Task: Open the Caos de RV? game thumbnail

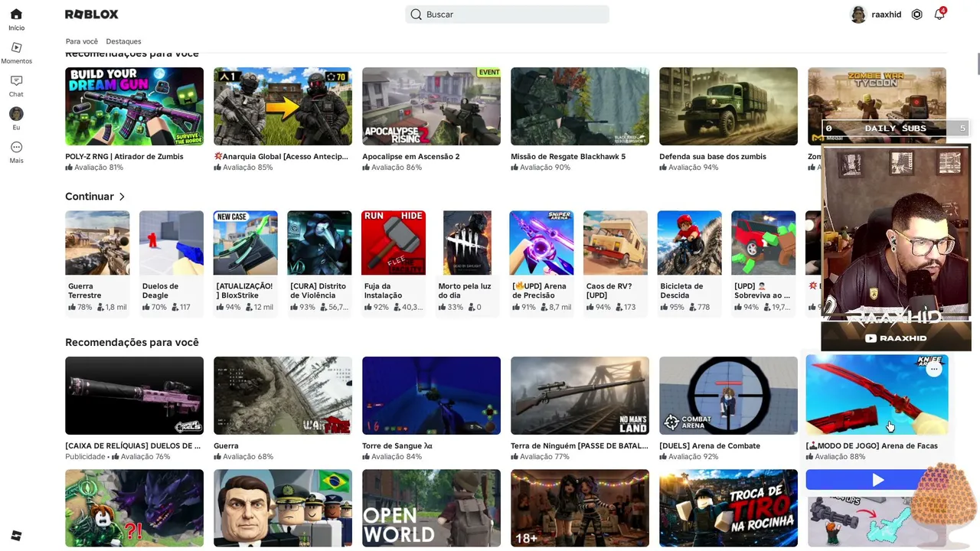Action: 616,243
